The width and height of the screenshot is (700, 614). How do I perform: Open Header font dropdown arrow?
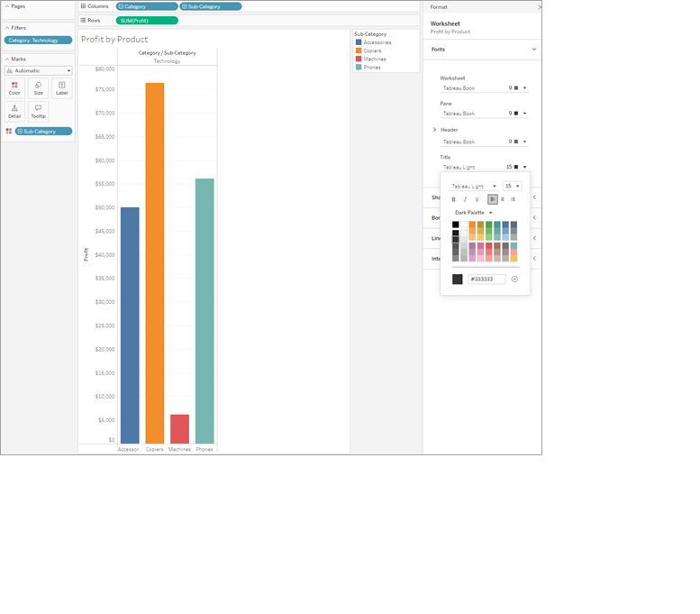[x=525, y=142]
